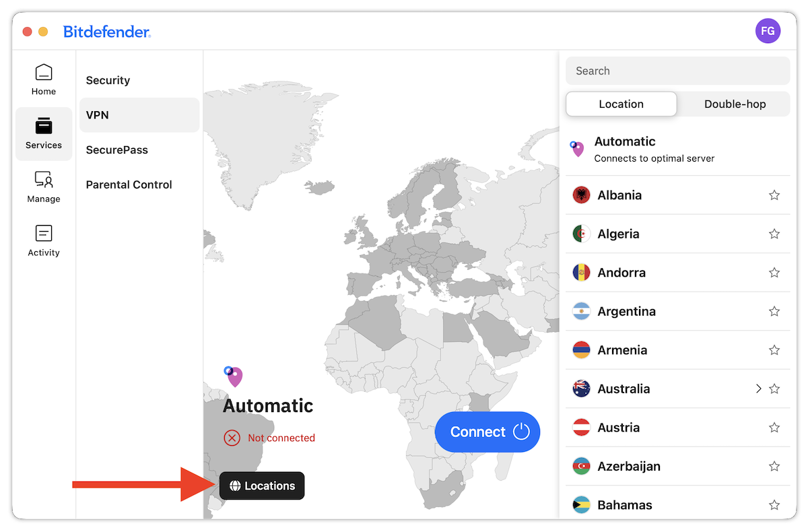Click the Australia flag icon
Image resolution: width=808 pixels, height=532 pixels.
point(581,389)
